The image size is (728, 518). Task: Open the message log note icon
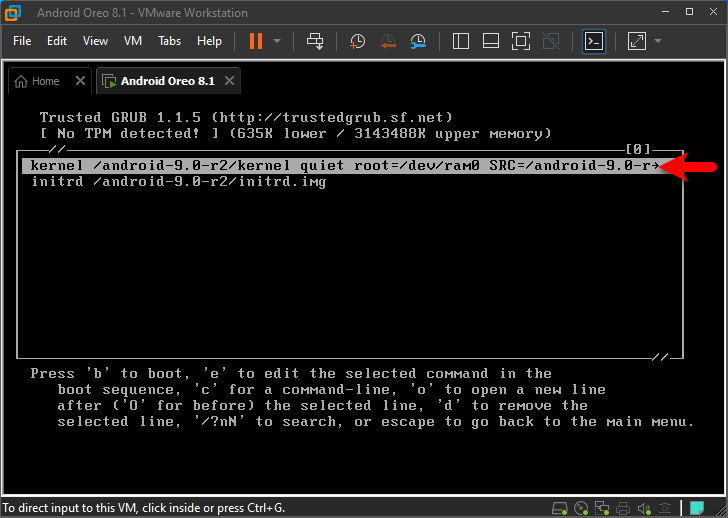tap(697, 508)
